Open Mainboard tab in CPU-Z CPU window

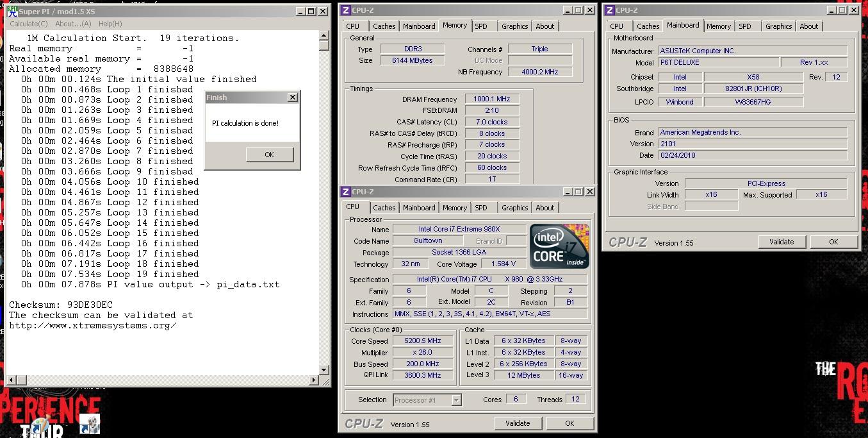coord(419,208)
